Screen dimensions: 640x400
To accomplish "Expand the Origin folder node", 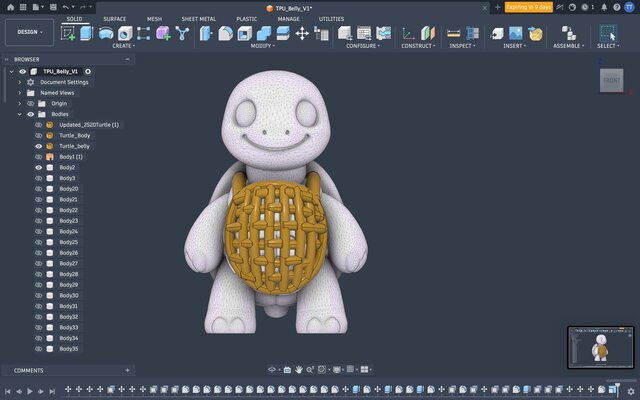I will [19, 104].
